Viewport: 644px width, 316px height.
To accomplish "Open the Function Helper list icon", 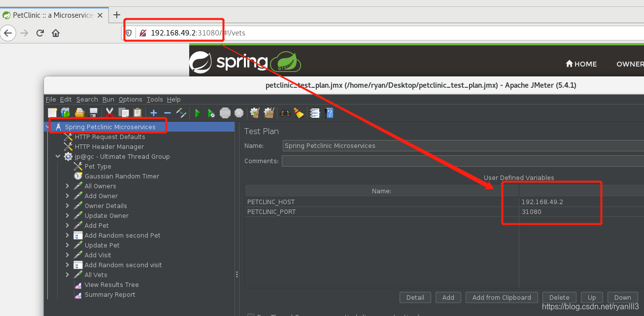I will pyautogui.click(x=315, y=113).
